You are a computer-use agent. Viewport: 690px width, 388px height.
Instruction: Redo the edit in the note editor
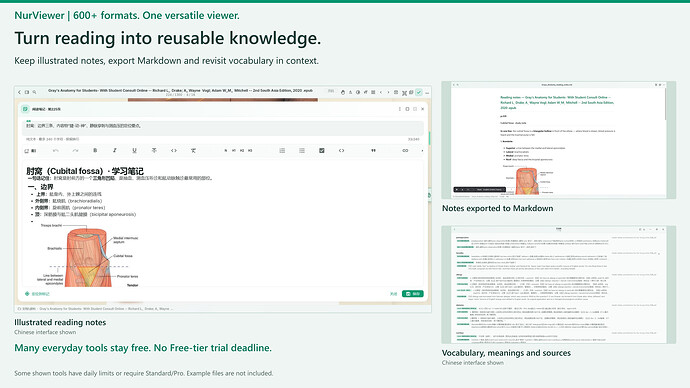(75, 150)
